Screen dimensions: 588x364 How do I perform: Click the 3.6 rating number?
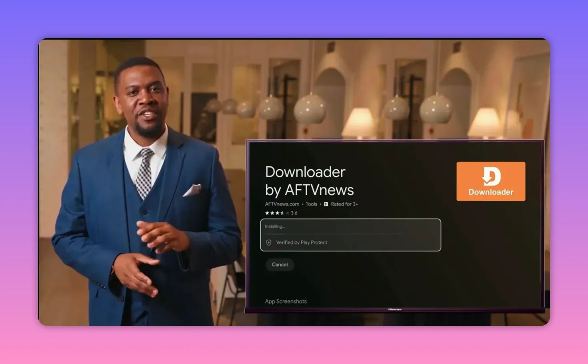[294, 213]
